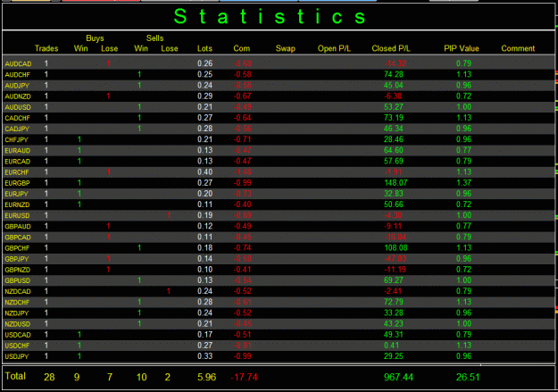Screen dimensions: 558x392
Task: Select the Sells group header
Action: pos(154,38)
